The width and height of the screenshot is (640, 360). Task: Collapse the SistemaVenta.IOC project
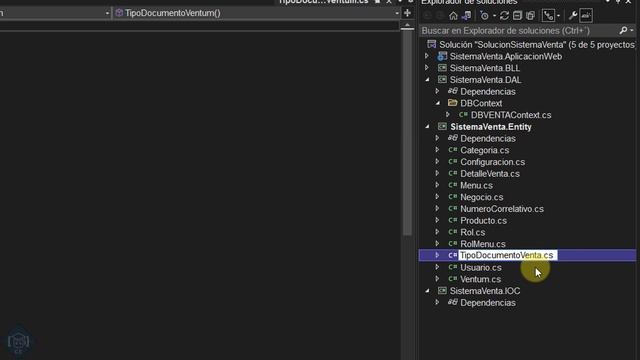point(427,291)
